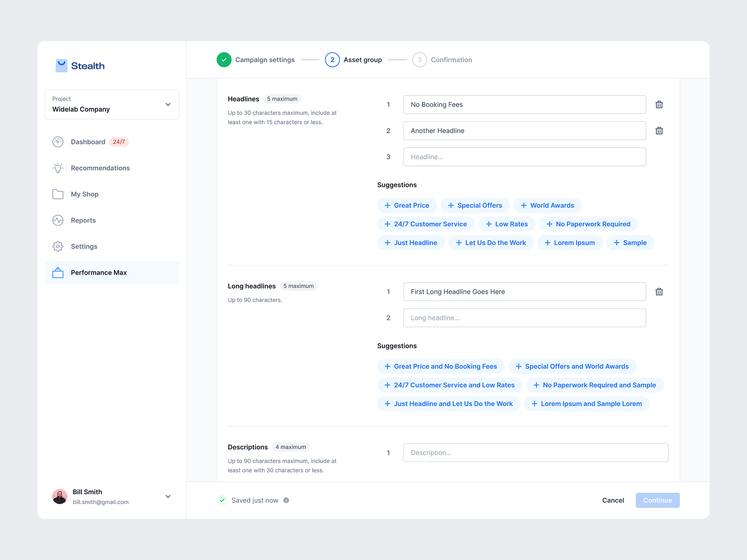This screenshot has height=560, width=747.
Task: Click the Asset group step 2 indicator
Action: click(332, 59)
